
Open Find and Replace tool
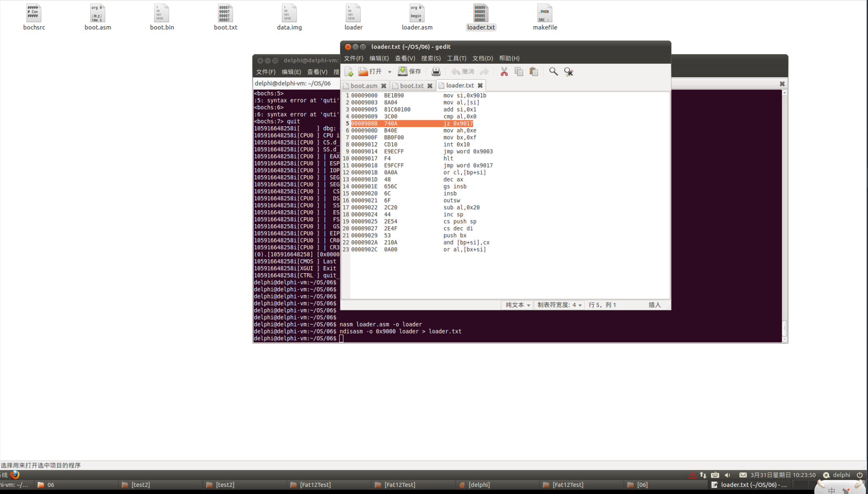[x=569, y=72]
